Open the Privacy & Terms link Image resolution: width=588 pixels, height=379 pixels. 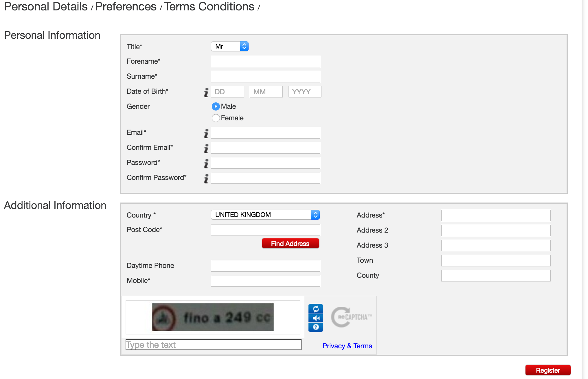pyautogui.click(x=347, y=346)
